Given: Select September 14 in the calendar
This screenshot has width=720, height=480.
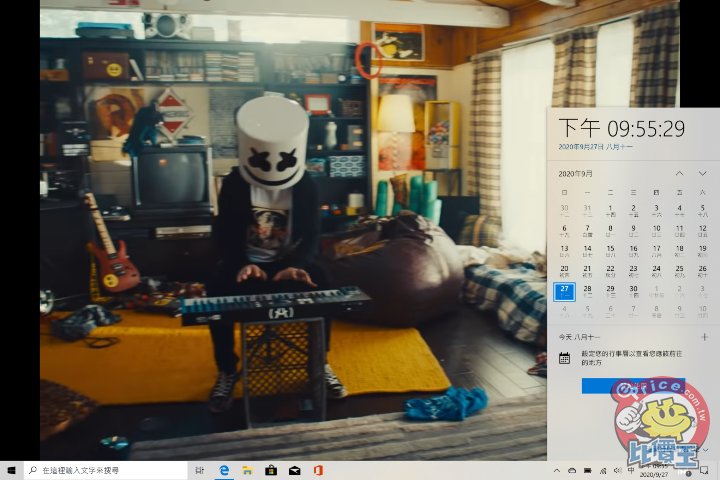Looking at the screenshot, I should pos(587,251).
